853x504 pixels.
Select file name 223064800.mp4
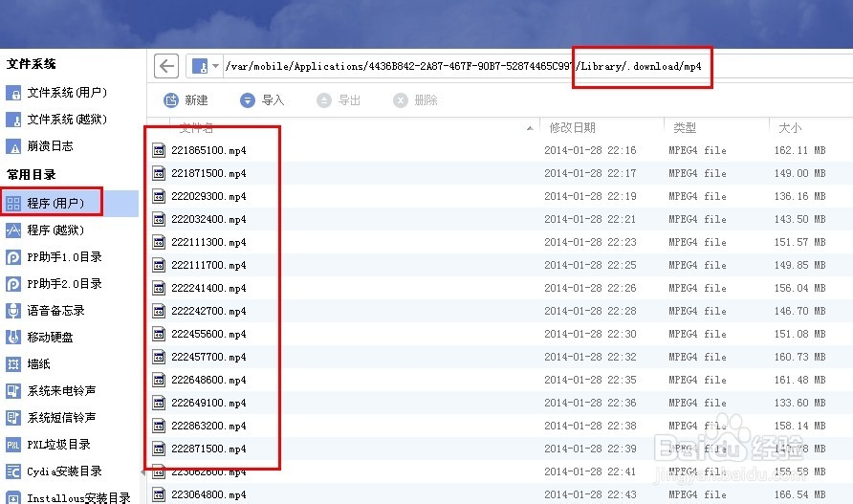click(208, 494)
